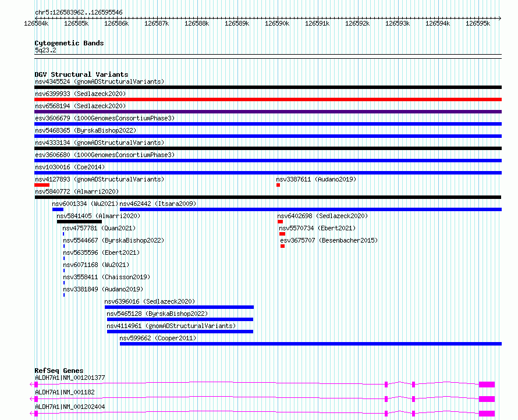Image resolution: width=518 pixels, height=420 pixels.
Task: Select the red nsv5570734 marker
Action: pos(282,234)
